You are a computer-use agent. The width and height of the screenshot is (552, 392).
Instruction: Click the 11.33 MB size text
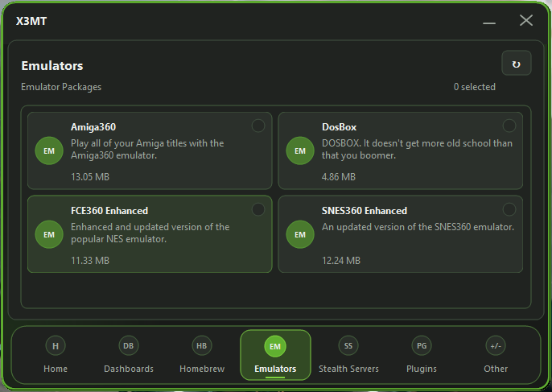(90, 261)
